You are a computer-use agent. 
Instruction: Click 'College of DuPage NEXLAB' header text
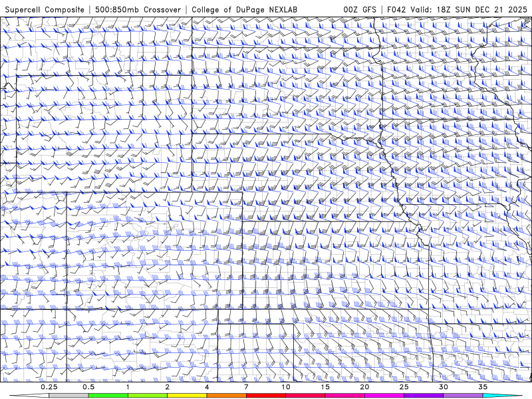tap(244, 9)
